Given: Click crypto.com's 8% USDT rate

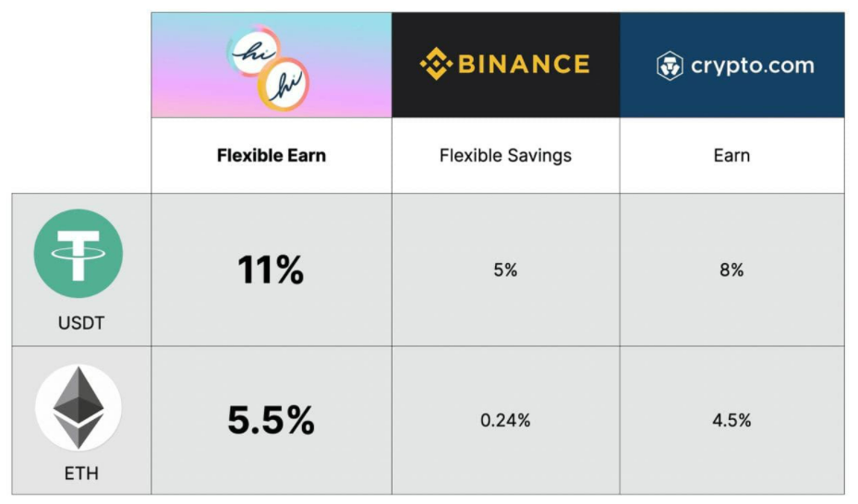Looking at the screenshot, I should tap(731, 271).
